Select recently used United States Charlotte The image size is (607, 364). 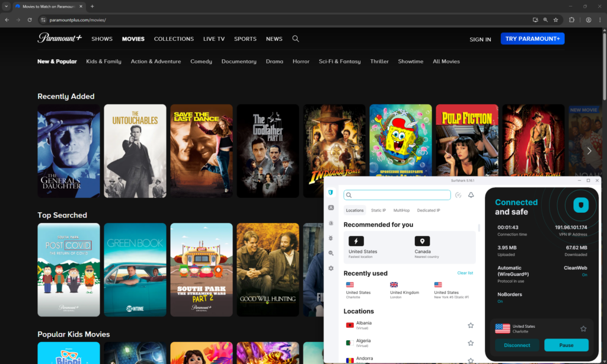pyautogui.click(x=358, y=290)
